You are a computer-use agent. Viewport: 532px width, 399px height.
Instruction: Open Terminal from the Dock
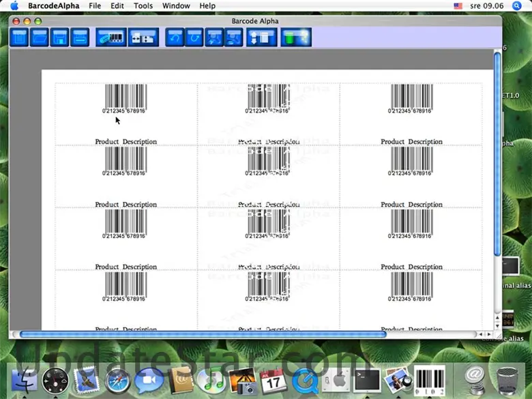click(367, 381)
